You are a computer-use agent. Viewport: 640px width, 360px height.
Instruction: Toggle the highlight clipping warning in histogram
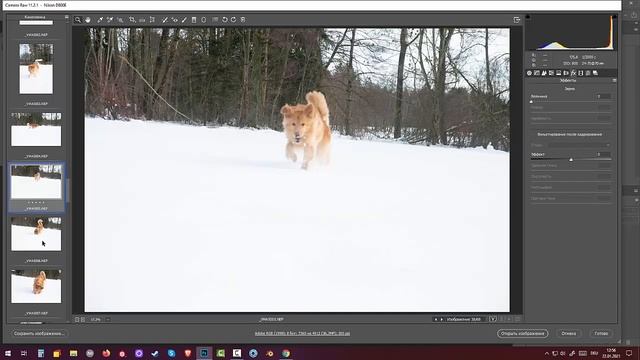(x=615, y=17)
